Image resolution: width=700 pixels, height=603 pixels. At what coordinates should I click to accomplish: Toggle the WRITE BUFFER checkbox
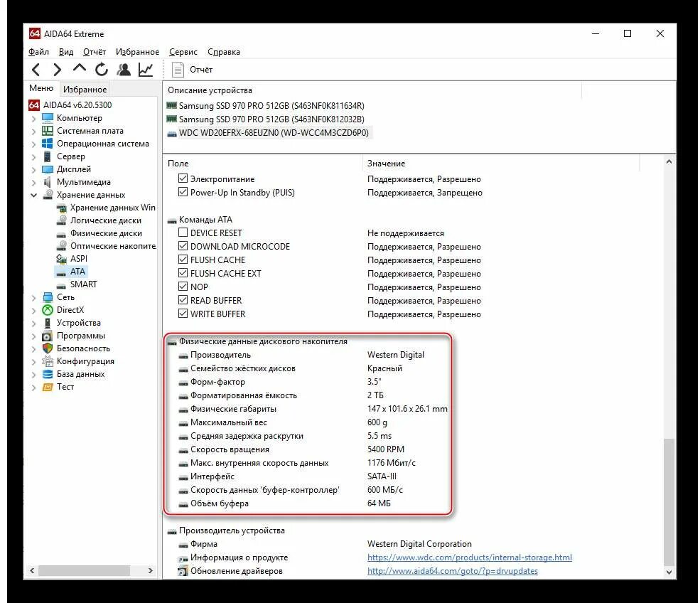[183, 313]
